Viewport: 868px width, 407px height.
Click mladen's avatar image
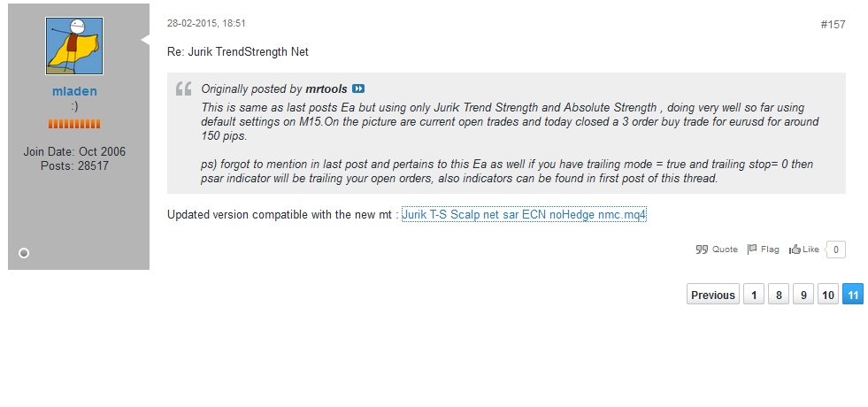pyautogui.click(x=74, y=46)
